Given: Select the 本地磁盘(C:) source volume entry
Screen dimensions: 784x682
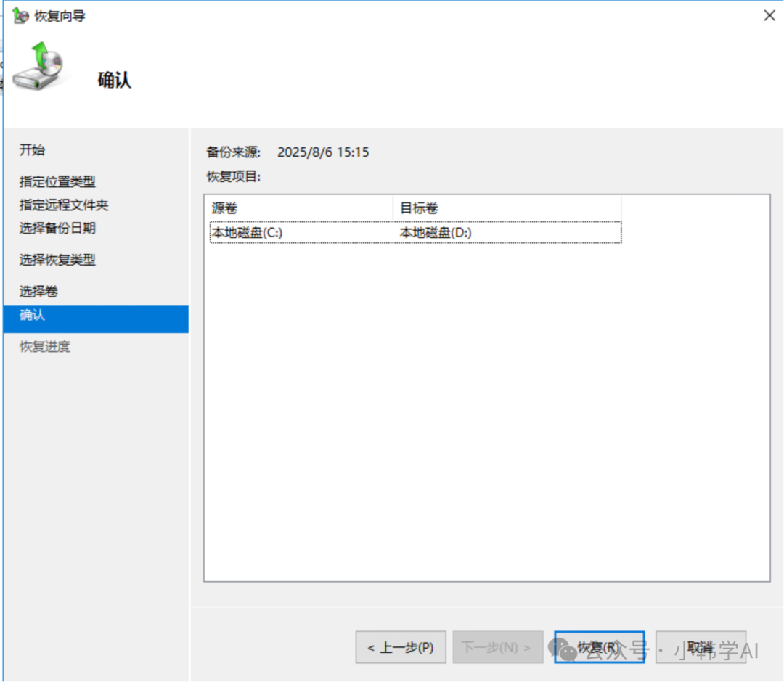Looking at the screenshot, I should 247,233.
